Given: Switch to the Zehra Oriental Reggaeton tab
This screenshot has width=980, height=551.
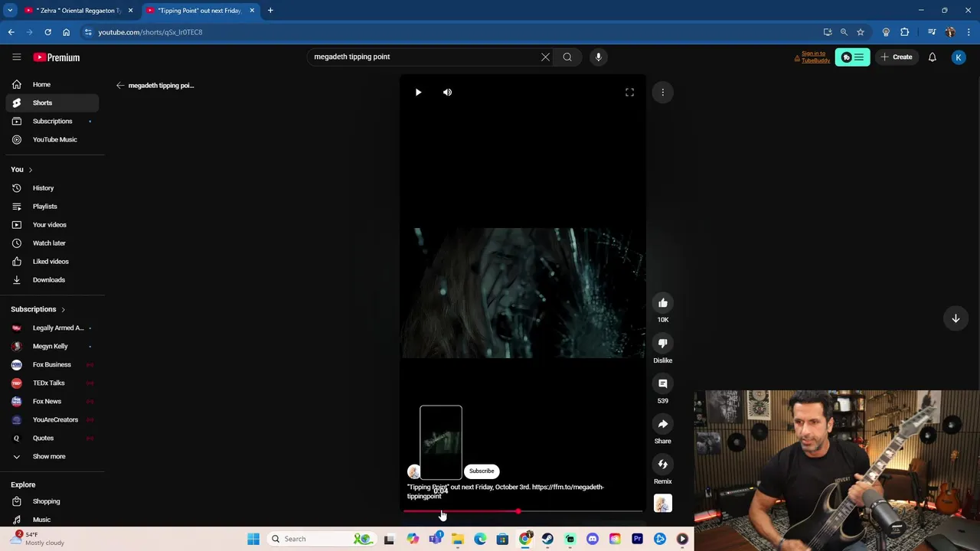Looking at the screenshot, I should point(79,11).
